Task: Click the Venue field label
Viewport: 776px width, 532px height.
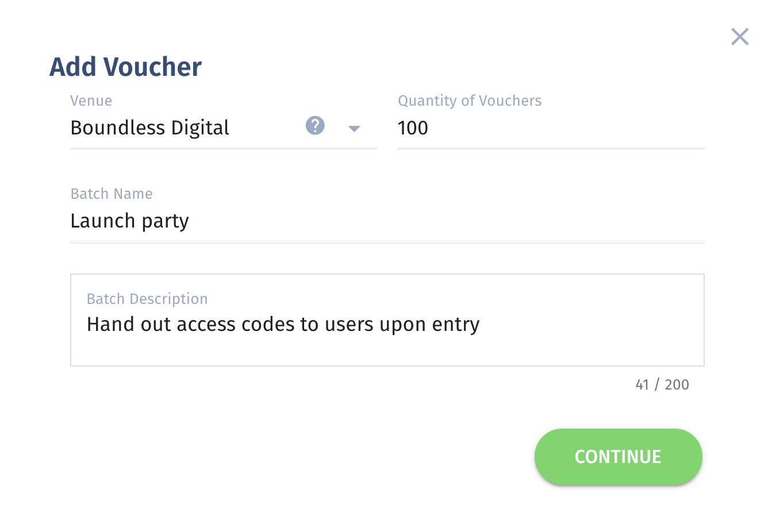Action: (91, 101)
